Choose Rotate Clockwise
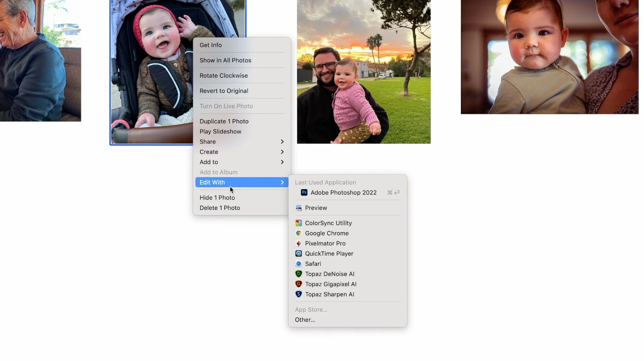Screen dimensions: 644x362 coord(223,75)
